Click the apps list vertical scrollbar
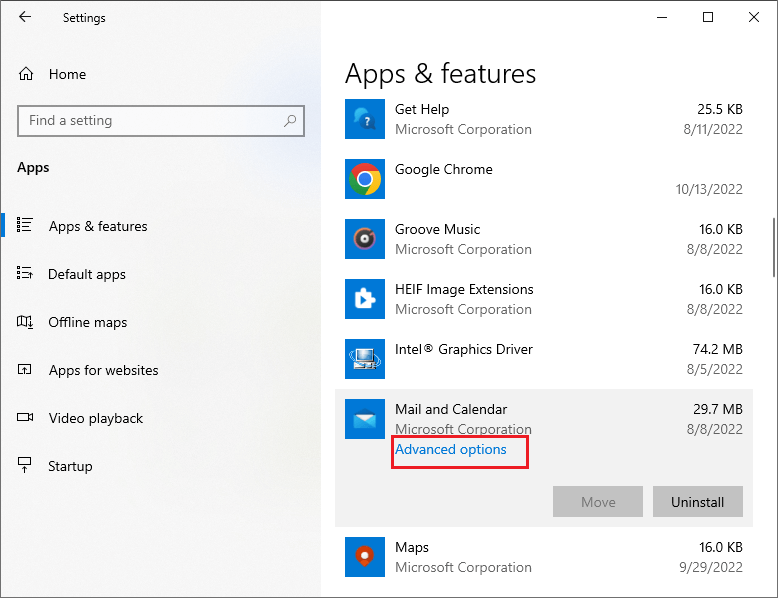The width and height of the screenshot is (778, 598). (774, 247)
